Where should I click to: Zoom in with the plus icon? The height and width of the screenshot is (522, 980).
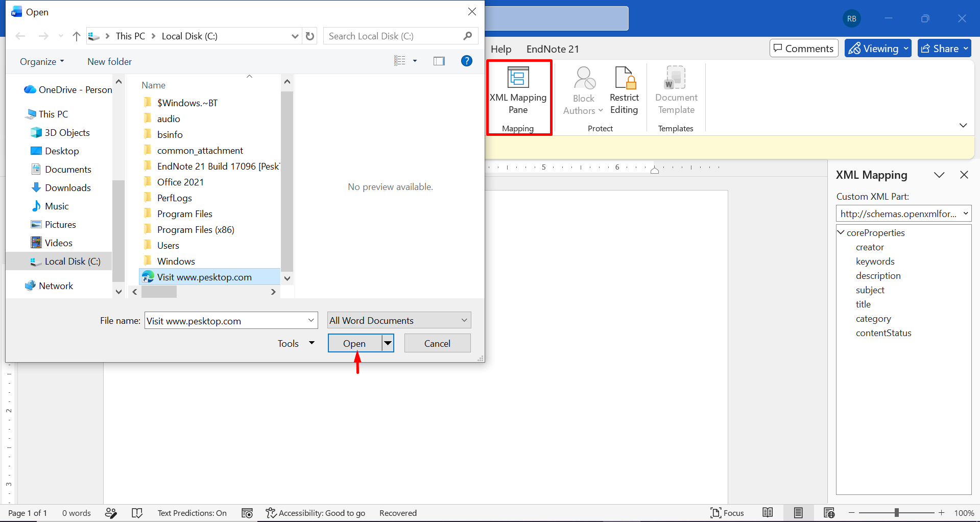click(x=941, y=513)
